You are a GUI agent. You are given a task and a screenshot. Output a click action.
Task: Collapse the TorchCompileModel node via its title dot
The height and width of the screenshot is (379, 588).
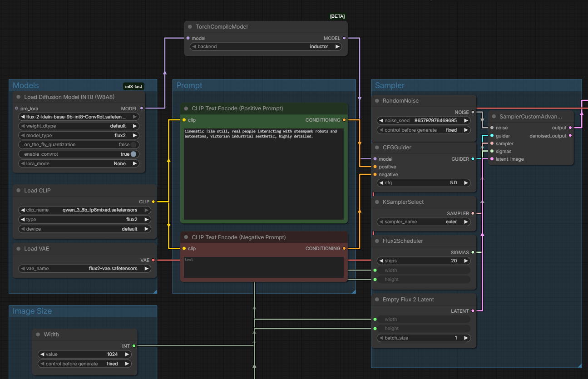[190, 27]
